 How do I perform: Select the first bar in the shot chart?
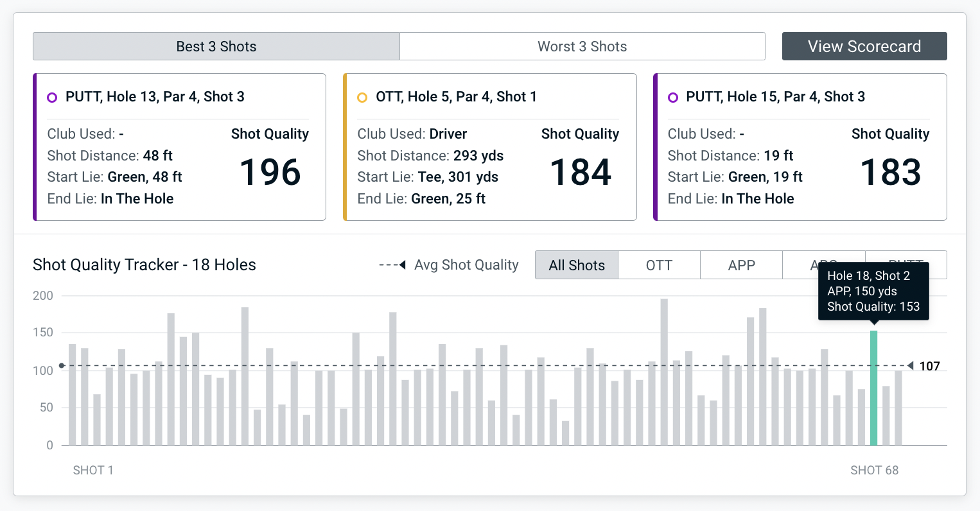pyautogui.click(x=73, y=395)
